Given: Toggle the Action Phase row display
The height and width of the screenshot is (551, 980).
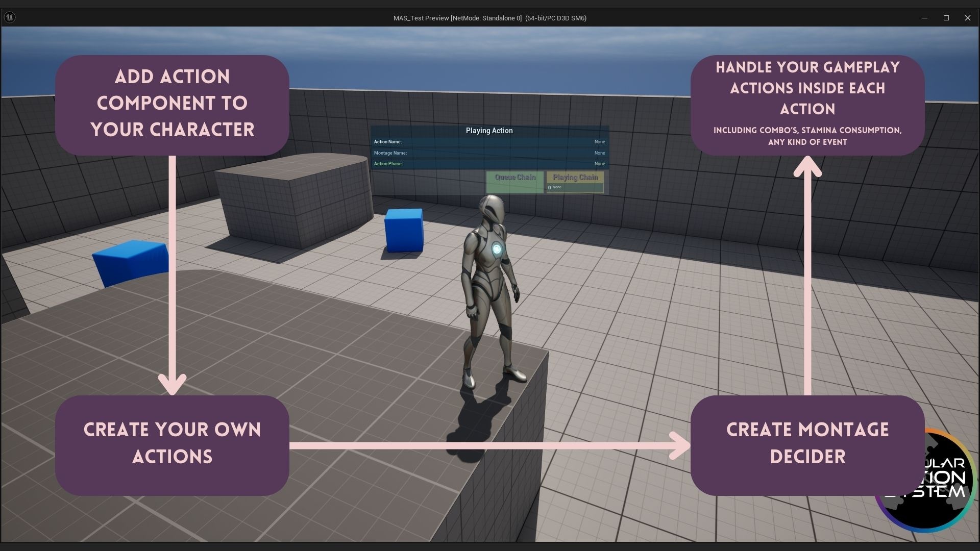Looking at the screenshot, I should 389,164.
